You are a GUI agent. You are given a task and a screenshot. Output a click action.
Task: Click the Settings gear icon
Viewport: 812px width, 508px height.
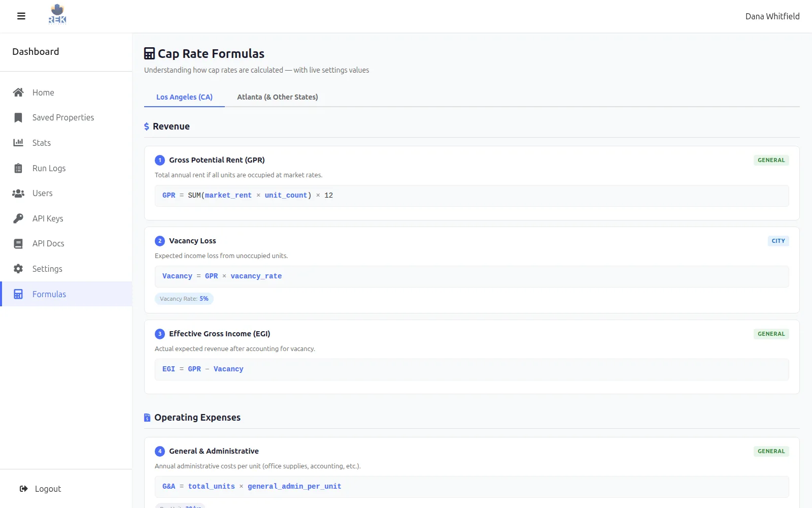(x=18, y=269)
